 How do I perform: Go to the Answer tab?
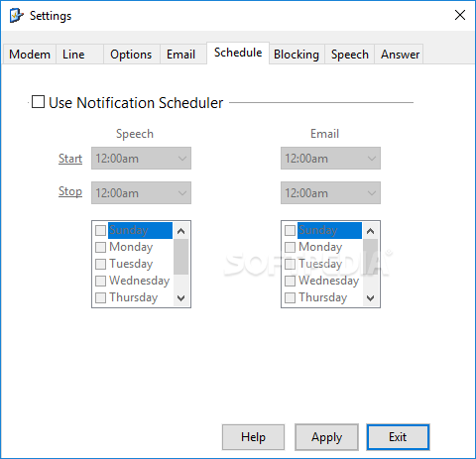click(400, 55)
